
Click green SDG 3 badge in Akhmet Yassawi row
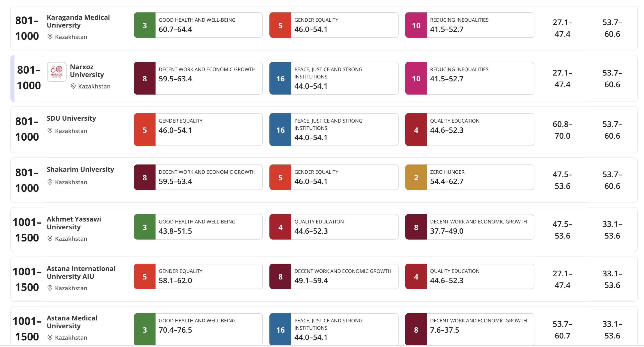tap(145, 227)
